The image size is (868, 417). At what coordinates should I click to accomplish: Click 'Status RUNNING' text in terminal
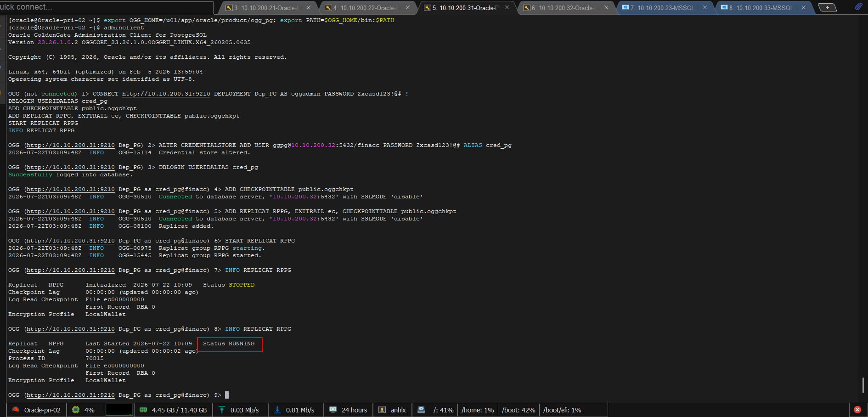click(x=229, y=344)
